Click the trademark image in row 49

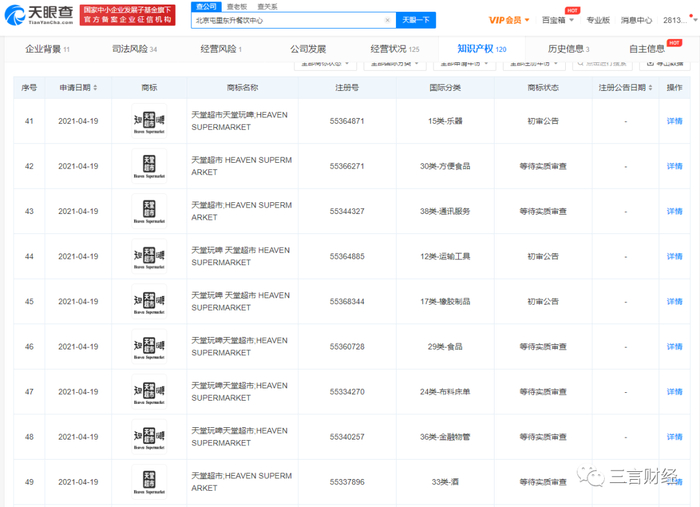pos(149,482)
